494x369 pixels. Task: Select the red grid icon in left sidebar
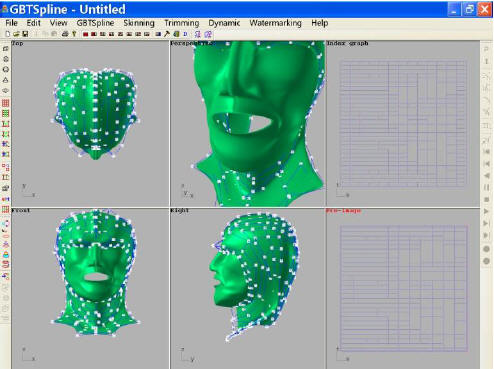(x=6, y=103)
